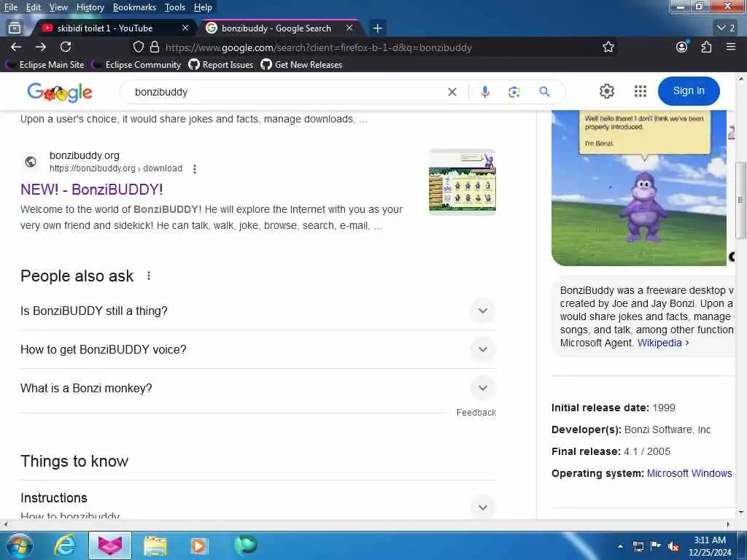Open media player taskbar icon
Screen dimensions: 747x560
199,545
